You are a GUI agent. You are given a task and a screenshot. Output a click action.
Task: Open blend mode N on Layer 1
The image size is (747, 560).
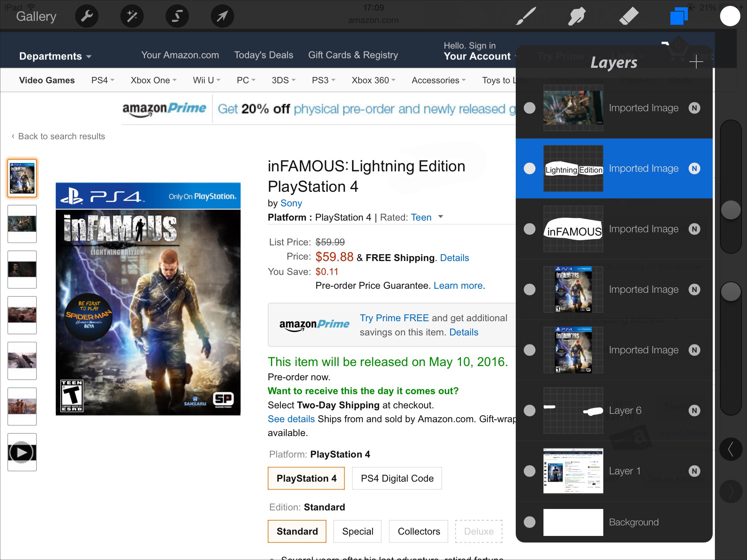pos(694,471)
